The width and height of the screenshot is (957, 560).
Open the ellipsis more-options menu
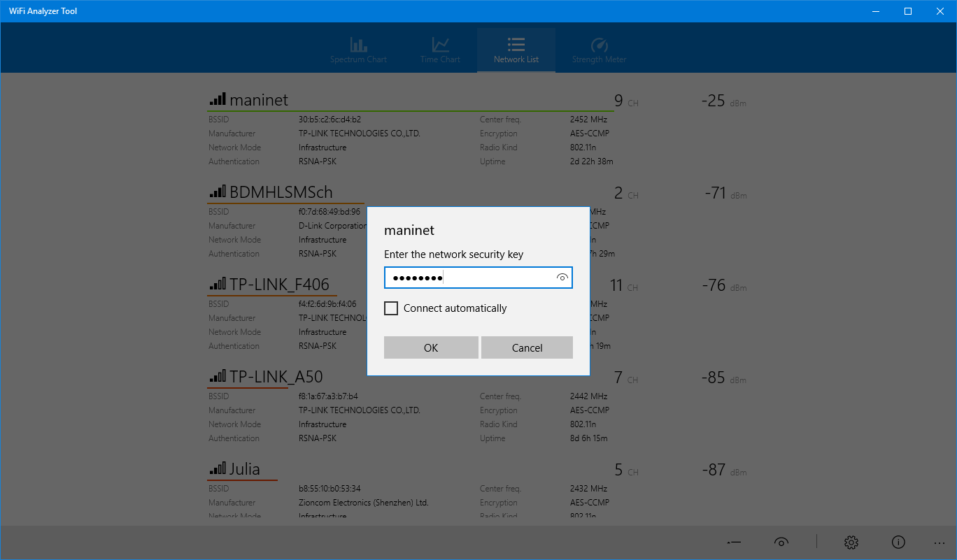tap(940, 542)
